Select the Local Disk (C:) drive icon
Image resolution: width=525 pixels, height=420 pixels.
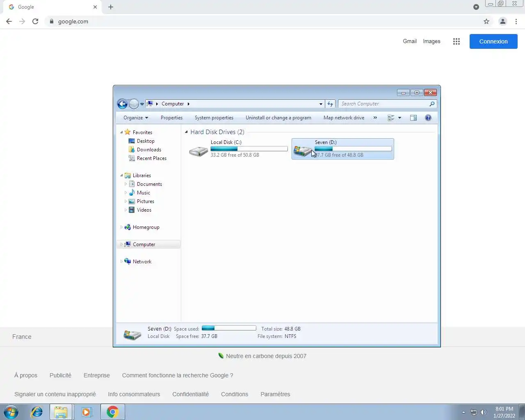pyautogui.click(x=199, y=151)
